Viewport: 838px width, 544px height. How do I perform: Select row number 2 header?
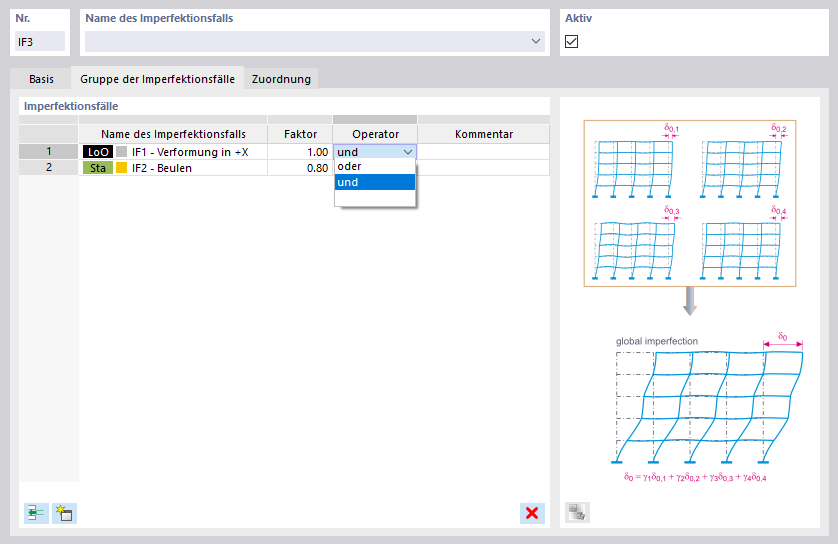[x=49, y=168]
